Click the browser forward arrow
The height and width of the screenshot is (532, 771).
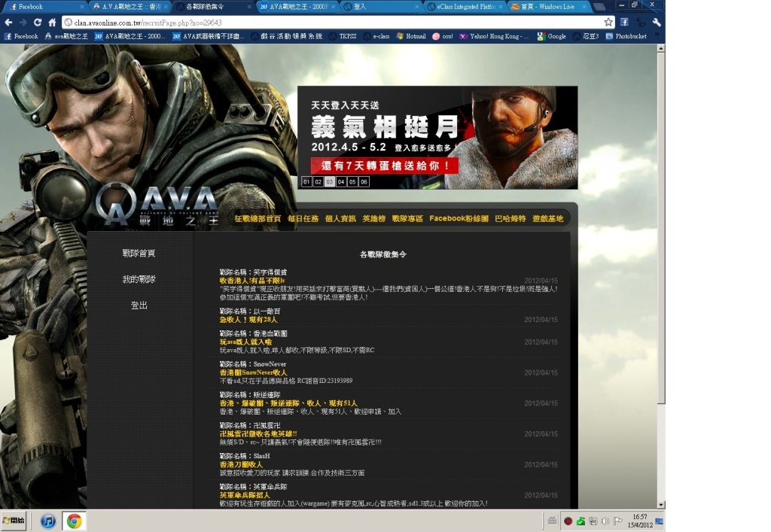click(x=23, y=23)
